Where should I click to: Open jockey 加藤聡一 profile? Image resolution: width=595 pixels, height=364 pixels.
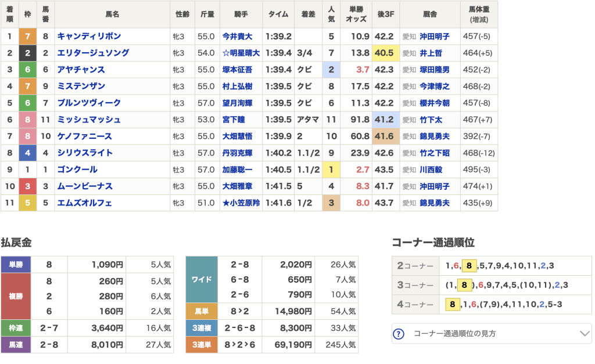(237, 170)
